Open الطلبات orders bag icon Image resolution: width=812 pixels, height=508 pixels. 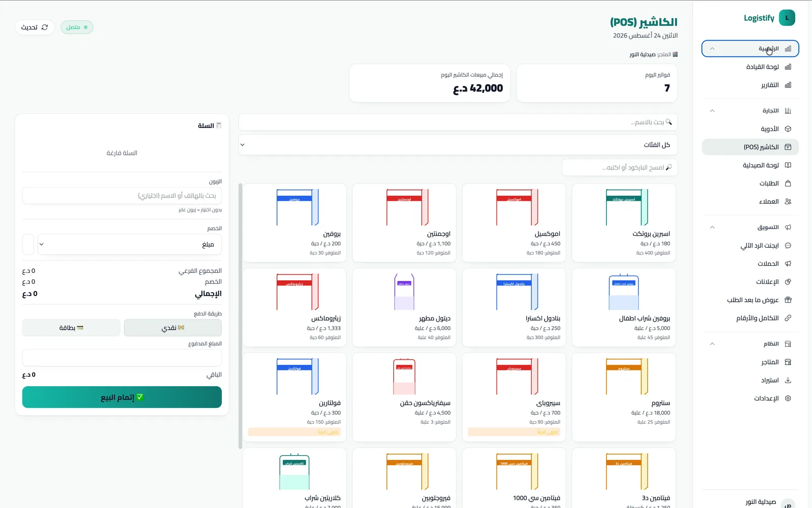pos(788,183)
